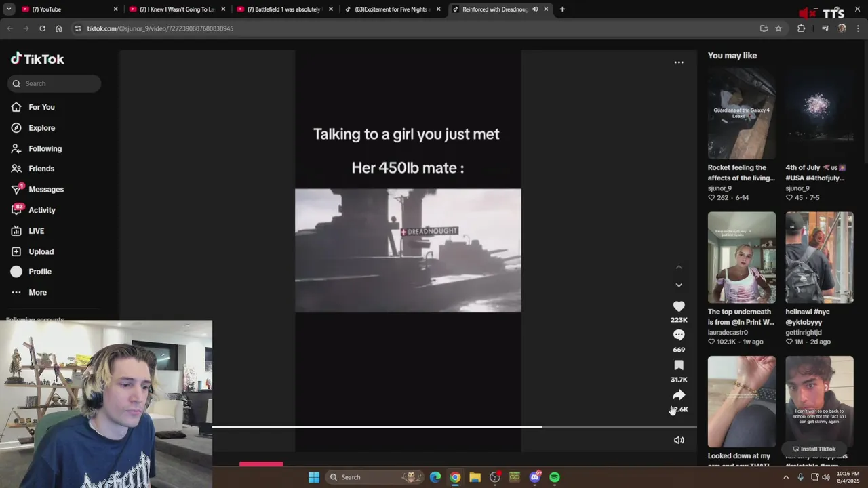Open the tab search dropdown
This screenshot has width=868, height=488.
click(x=8, y=9)
